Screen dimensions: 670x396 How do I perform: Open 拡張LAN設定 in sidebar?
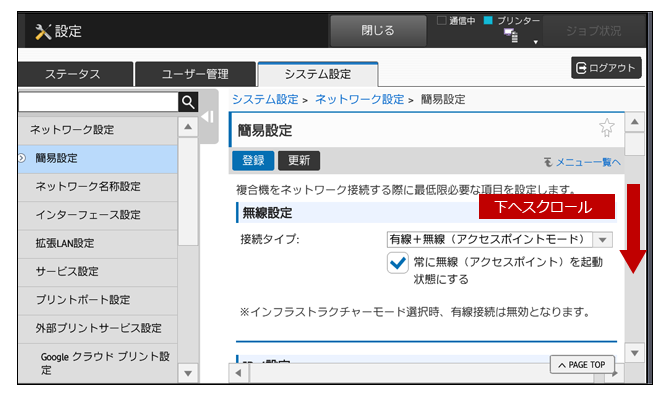pyautogui.click(x=97, y=243)
